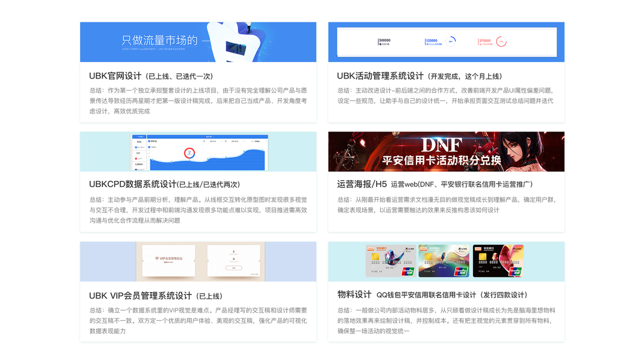The height and width of the screenshot is (362, 644).
Task: Click 运营web(DNF、平安银行联名信用卡运营推广) subtitle
Action: [462, 184]
